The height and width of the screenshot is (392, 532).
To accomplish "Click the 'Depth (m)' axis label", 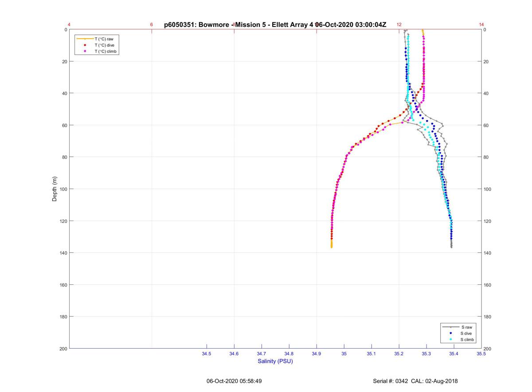I will 55,189.
